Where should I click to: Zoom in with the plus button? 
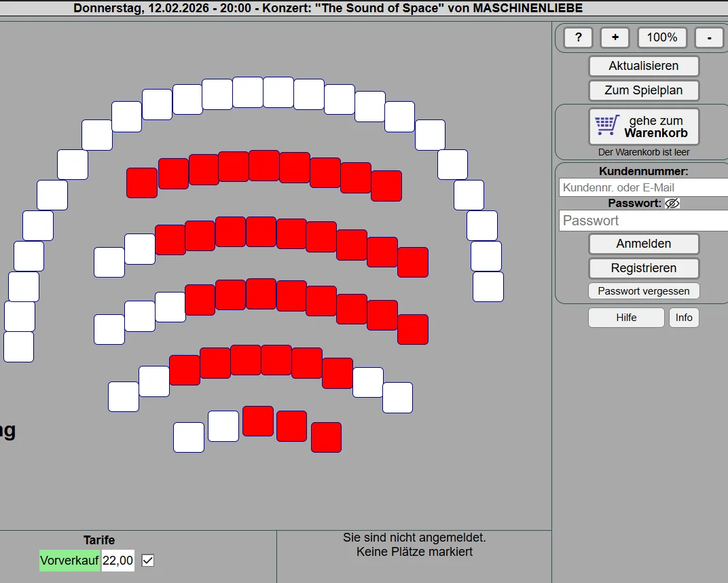point(615,37)
